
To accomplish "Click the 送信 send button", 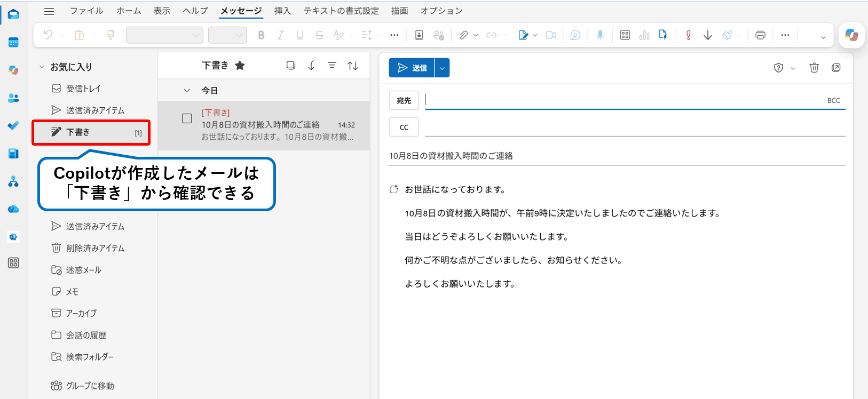I will [x=412, y=68].
